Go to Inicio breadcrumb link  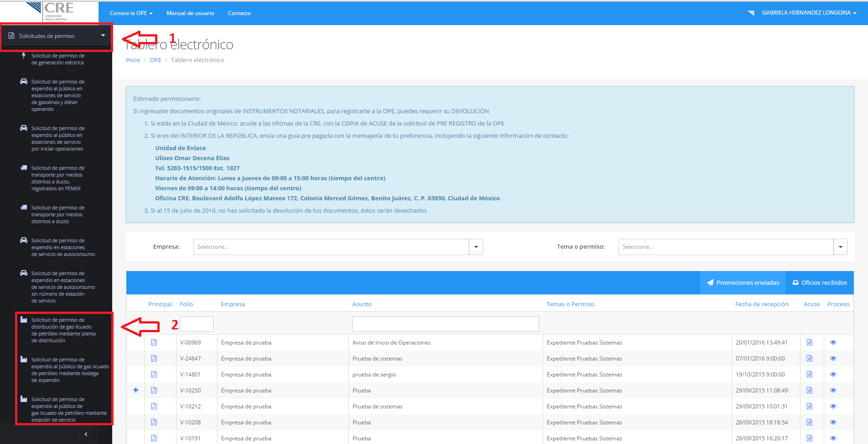[133, 60]
